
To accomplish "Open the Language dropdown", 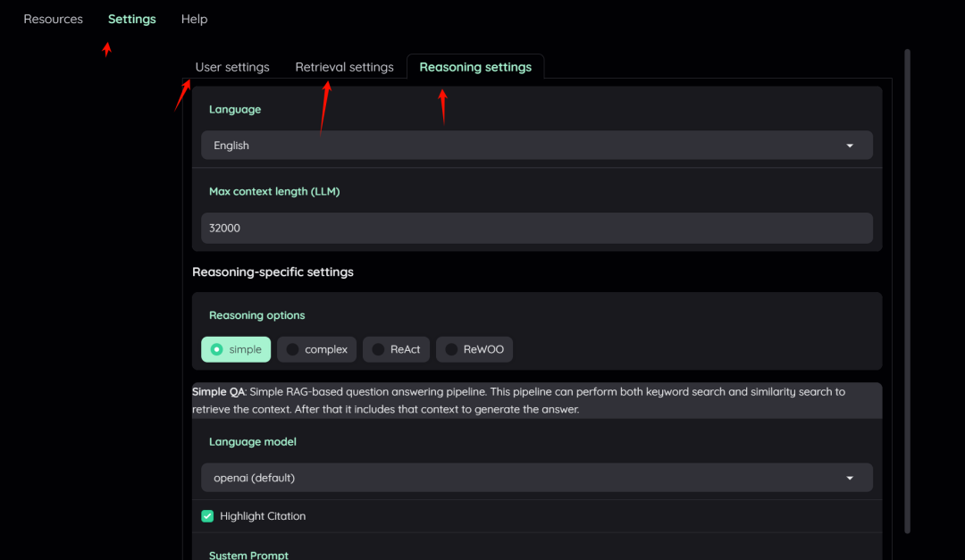I will tap(536, 145).
